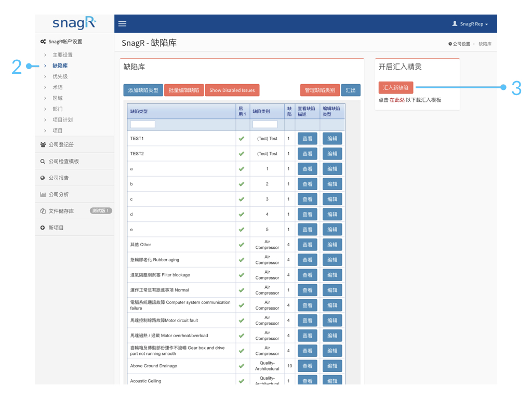
Task: Click 查看 button for row c
Action: (x=308, y=199)
